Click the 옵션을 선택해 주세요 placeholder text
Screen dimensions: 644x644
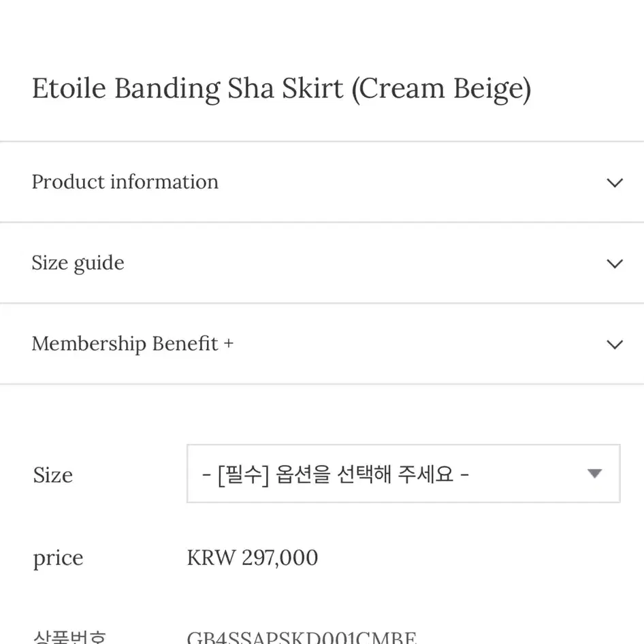pos(364,474)
